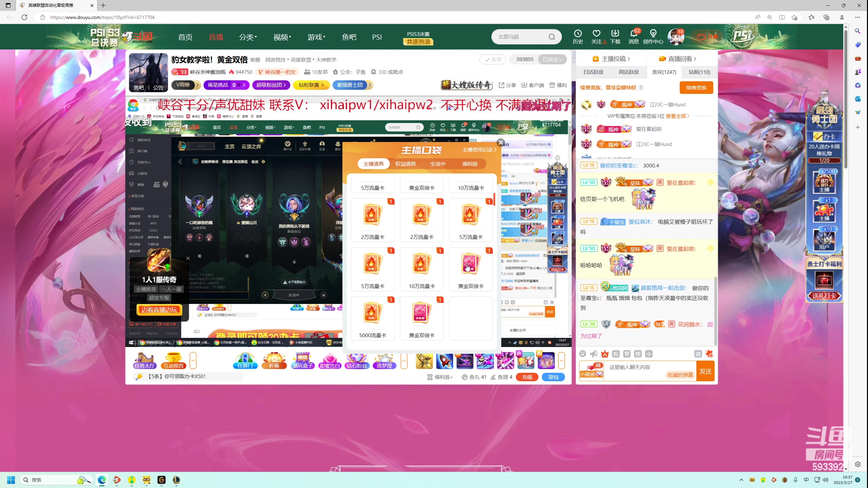Click the browser refresh button
The width and height of the screenshot is (868, 488).
[x=24, y=17]
